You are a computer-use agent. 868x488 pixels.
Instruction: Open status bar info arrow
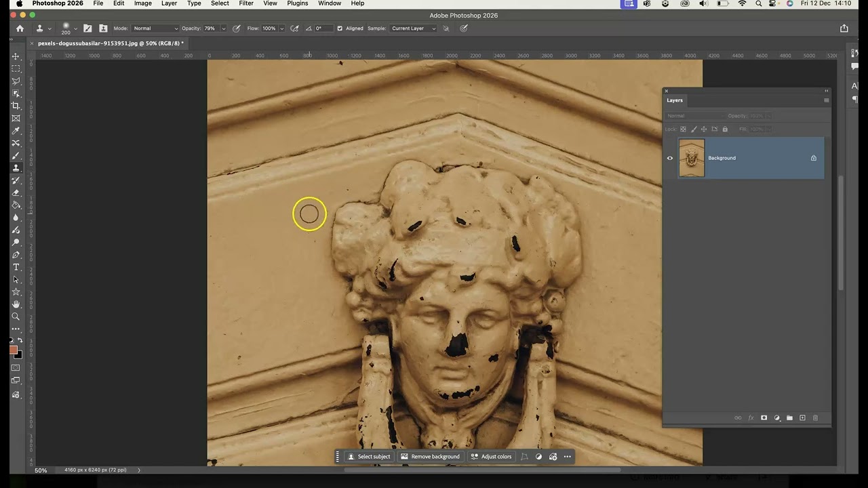pos(139,470)
